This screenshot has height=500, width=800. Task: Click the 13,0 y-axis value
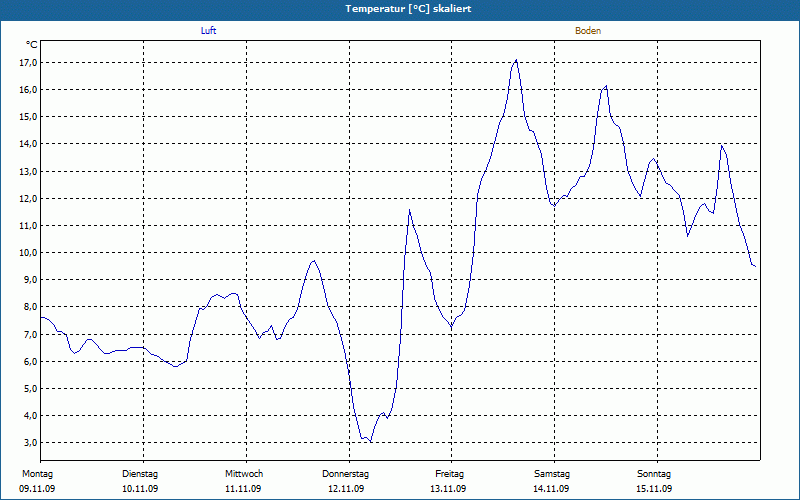pyautogui.click(x=28, y=171)
